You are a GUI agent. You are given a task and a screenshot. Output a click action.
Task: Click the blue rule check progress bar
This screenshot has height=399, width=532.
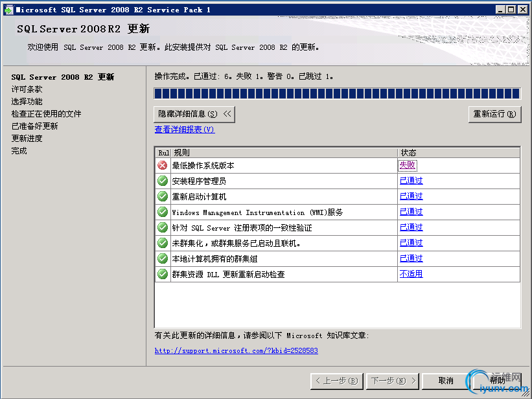(337, 94)
